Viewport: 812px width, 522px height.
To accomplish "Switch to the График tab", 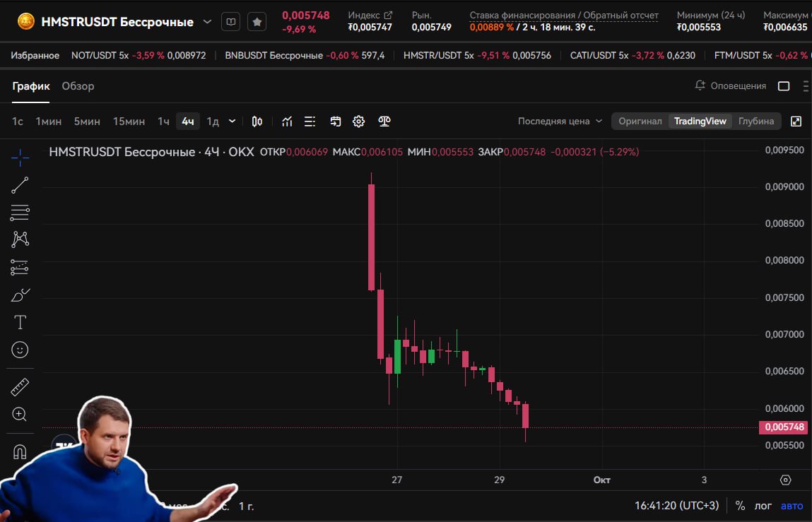I will (31, 86).
